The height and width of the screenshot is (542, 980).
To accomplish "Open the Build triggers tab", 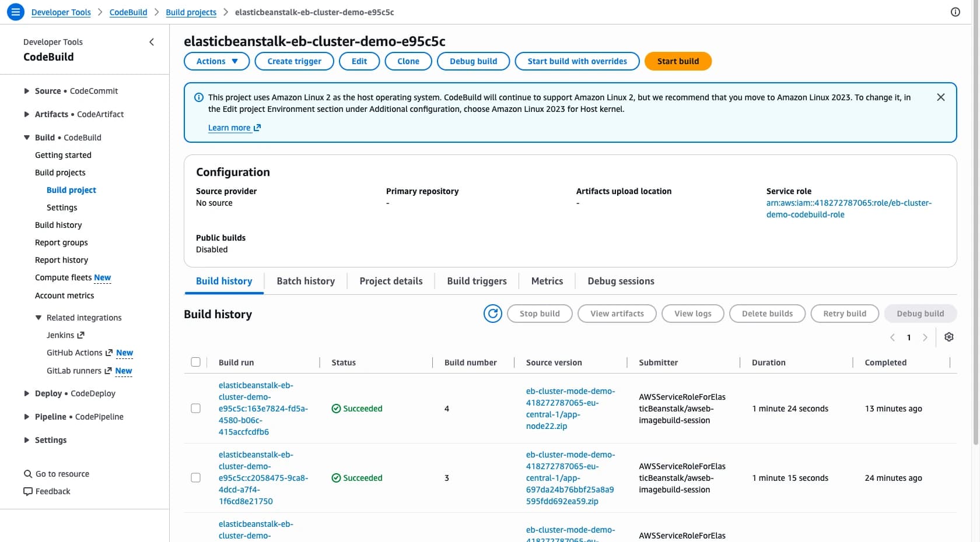I will 477,281.
